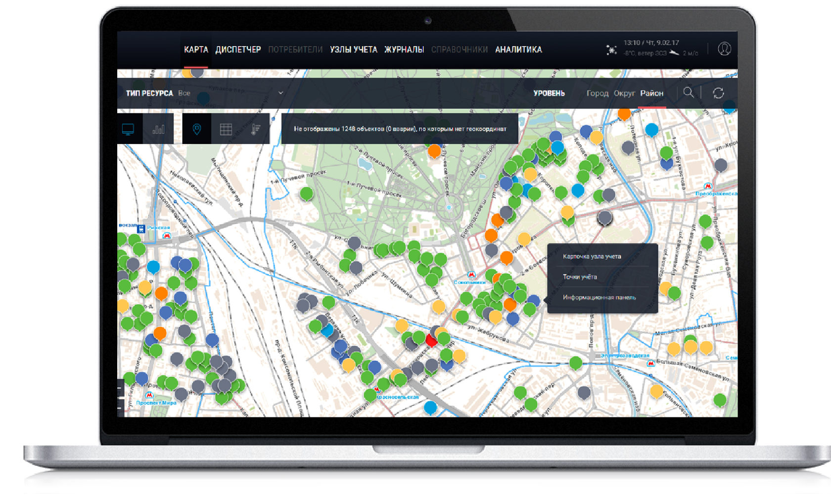
Task: Click the date and time '13:10 / Чт, 9.02.17'
Action: [x=651, y=43]
